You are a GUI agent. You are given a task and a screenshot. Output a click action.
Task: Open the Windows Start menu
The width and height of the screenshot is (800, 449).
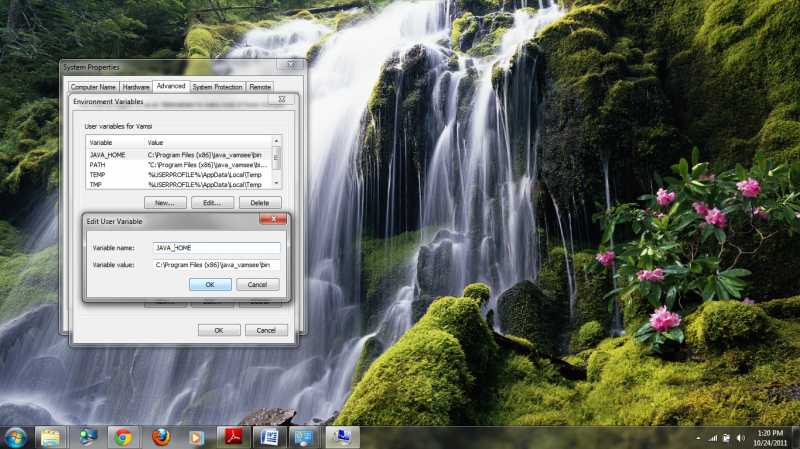pyautogui.click(x=16, y=437)
